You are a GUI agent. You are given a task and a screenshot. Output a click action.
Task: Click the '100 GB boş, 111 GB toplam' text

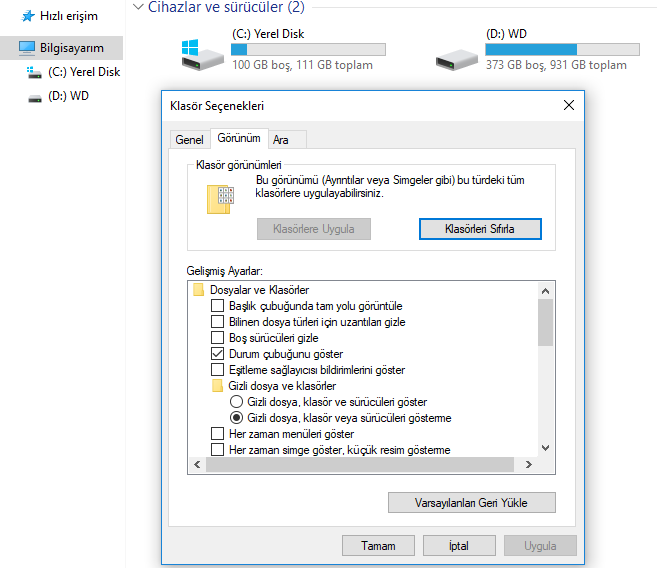point(302,65)
